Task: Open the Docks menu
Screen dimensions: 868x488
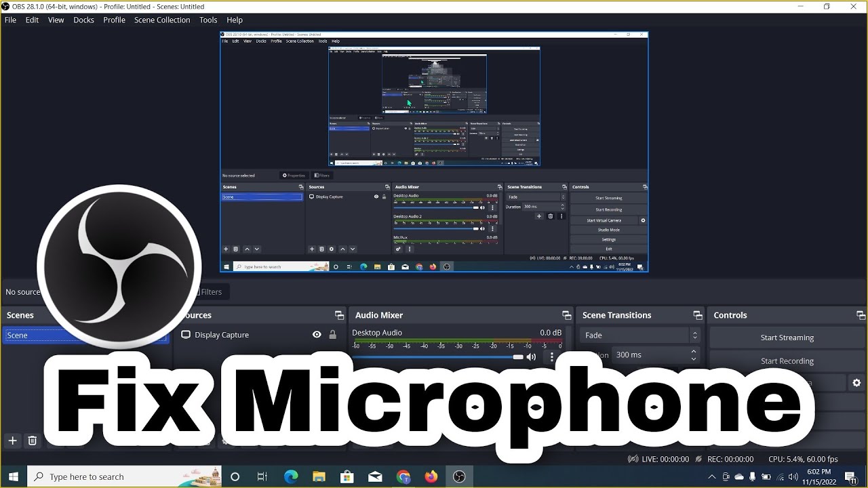Action: pyautogui.click(x=84, y=20)
